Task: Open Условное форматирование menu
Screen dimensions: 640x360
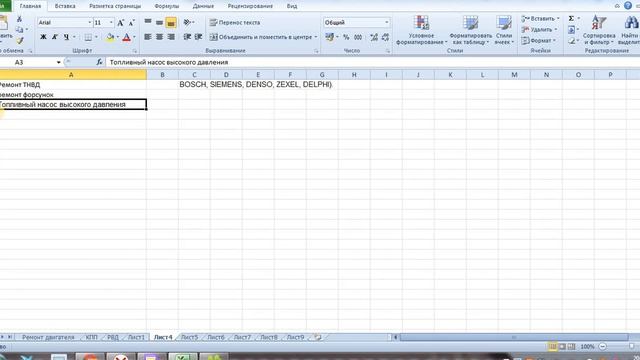Action: 421,30
